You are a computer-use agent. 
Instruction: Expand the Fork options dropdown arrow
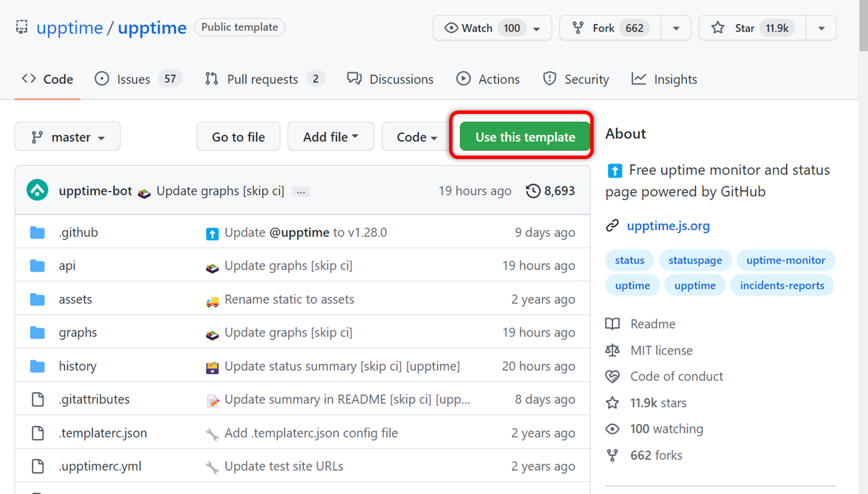coord(676,28)
